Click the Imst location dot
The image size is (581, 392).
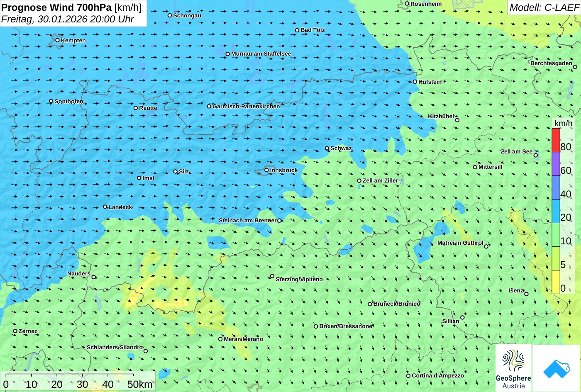139,178
